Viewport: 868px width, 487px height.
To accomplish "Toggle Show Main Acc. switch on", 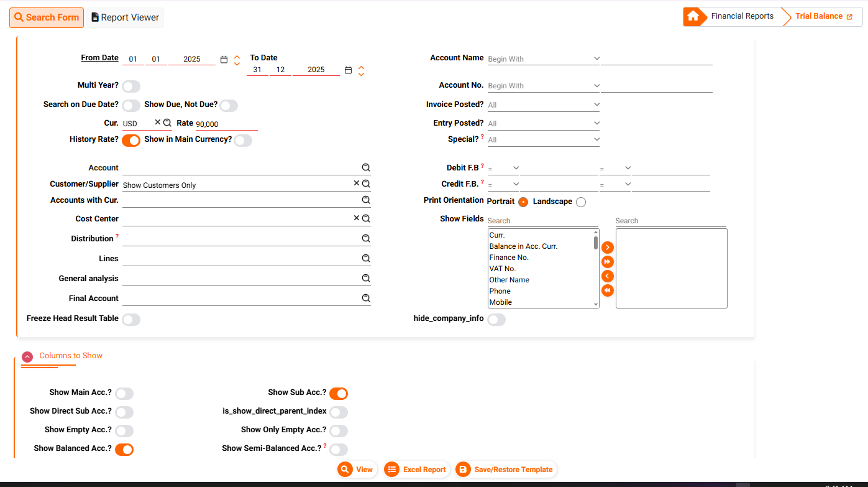I will click(124, 394).
